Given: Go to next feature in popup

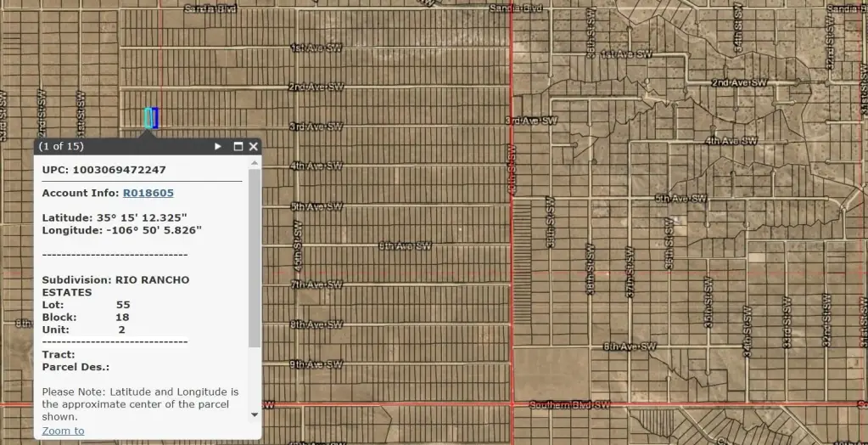Looking at the screenshot, I should [x=218, y=146].
